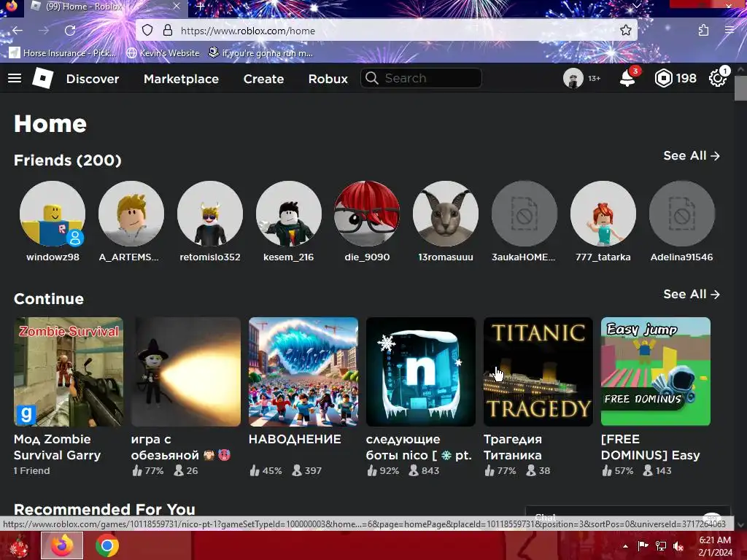Reload the page with refresh icon
The height and width of the screenshot is (560, 747).
click(70, 31)
